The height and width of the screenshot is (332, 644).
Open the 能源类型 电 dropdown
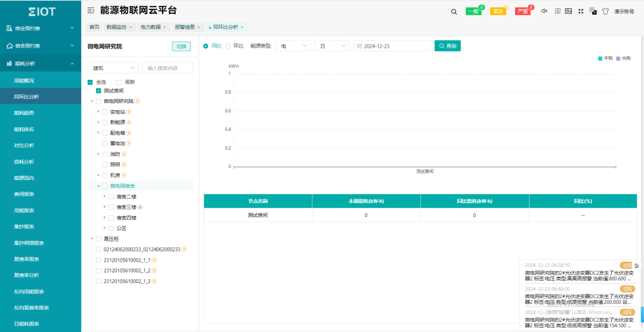[x=293, y=46]
